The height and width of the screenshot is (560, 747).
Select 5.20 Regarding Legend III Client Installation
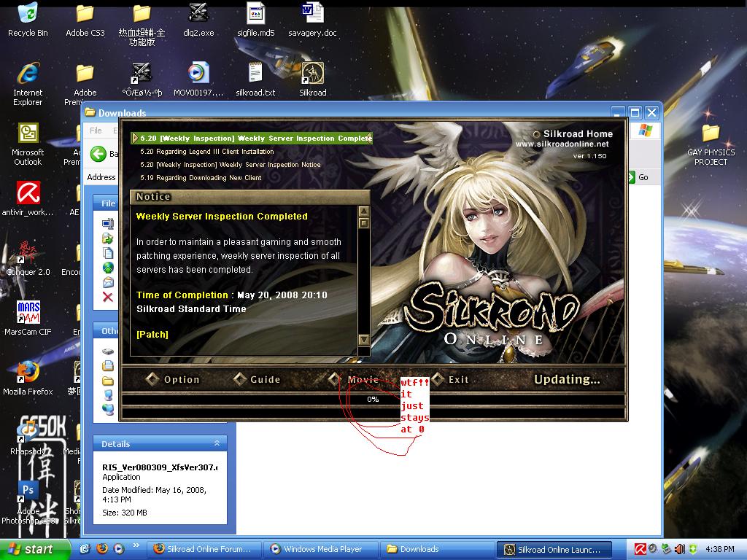[x=206, y=152]
